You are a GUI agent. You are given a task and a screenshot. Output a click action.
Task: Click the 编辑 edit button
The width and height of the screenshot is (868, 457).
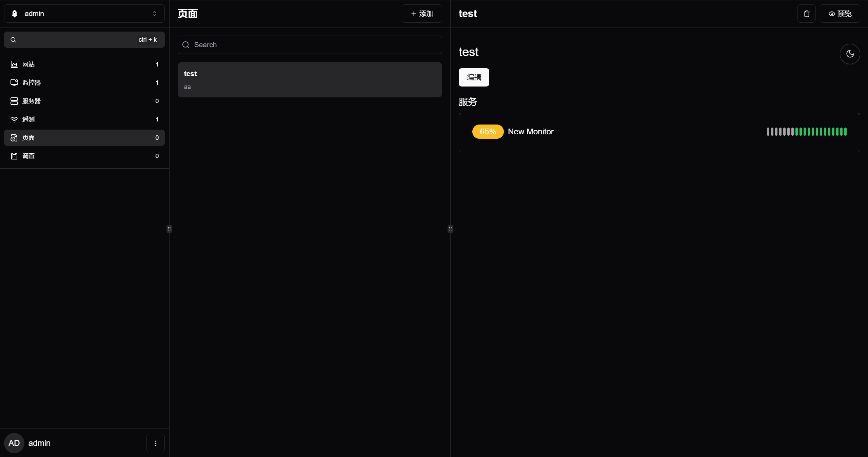[x=474, y=77]
